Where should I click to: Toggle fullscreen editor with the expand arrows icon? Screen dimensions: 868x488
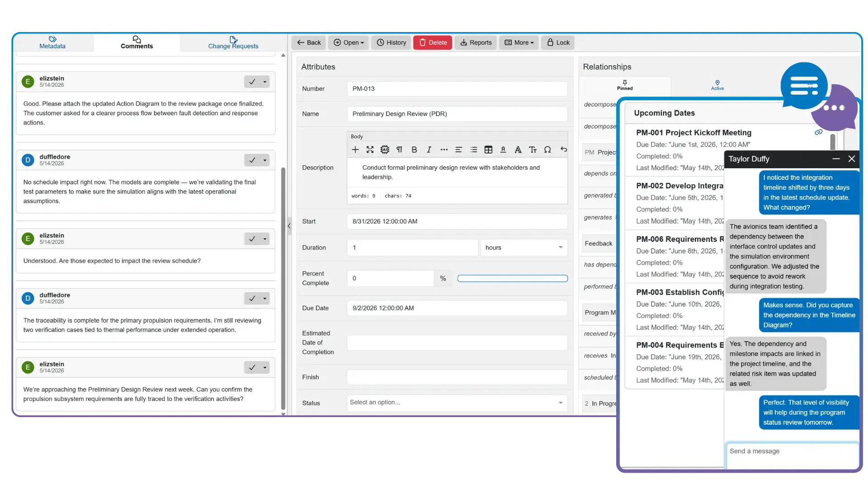click(370, 150)
